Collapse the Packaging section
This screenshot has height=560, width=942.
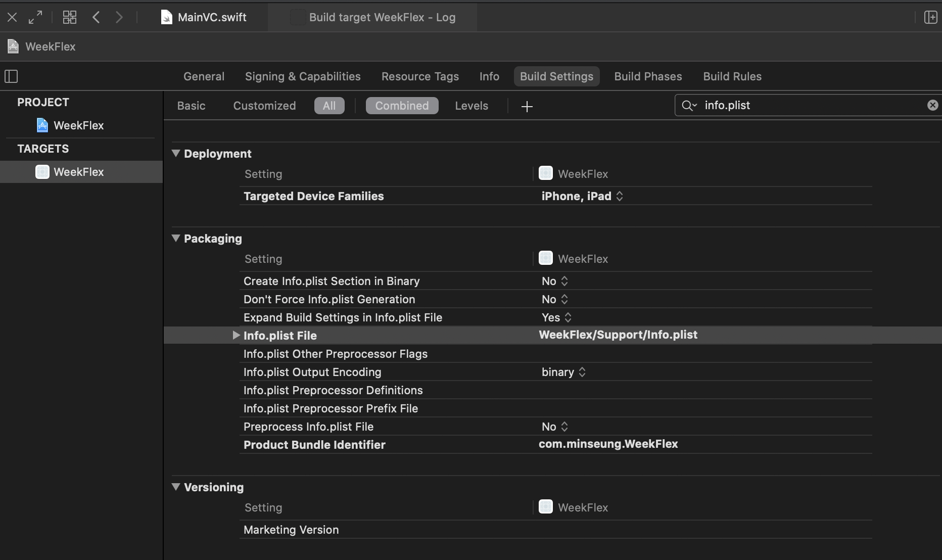[x=176, y=238]
